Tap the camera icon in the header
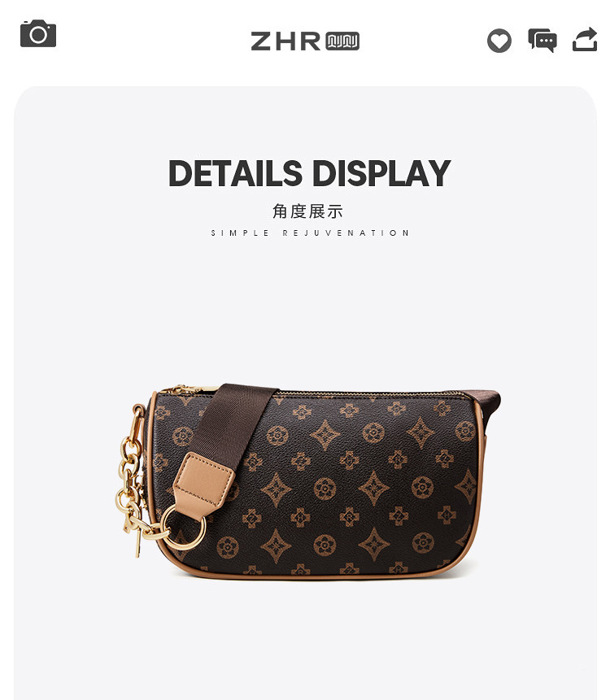This screenshot has width=610, height=700. (x=38, y=33)
